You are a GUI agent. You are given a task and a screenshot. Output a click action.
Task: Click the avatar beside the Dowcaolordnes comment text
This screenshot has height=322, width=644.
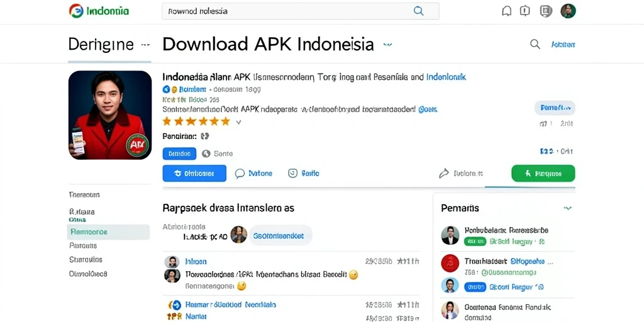click(x=172, y=275)
